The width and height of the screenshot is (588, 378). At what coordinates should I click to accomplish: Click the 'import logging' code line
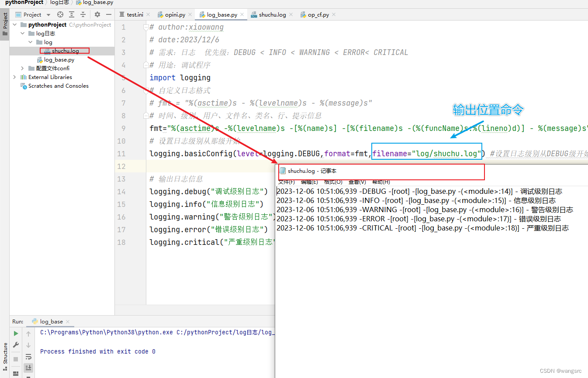(180, 78)
